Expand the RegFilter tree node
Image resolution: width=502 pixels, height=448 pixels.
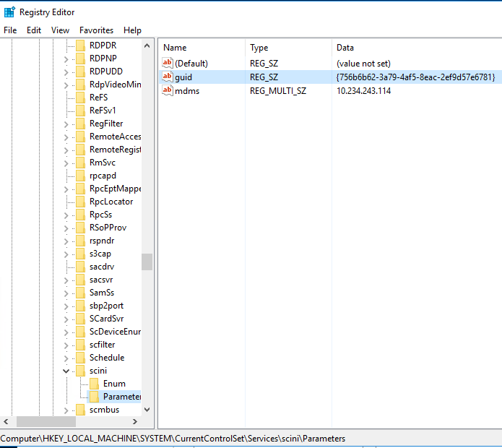coord(66,124)
